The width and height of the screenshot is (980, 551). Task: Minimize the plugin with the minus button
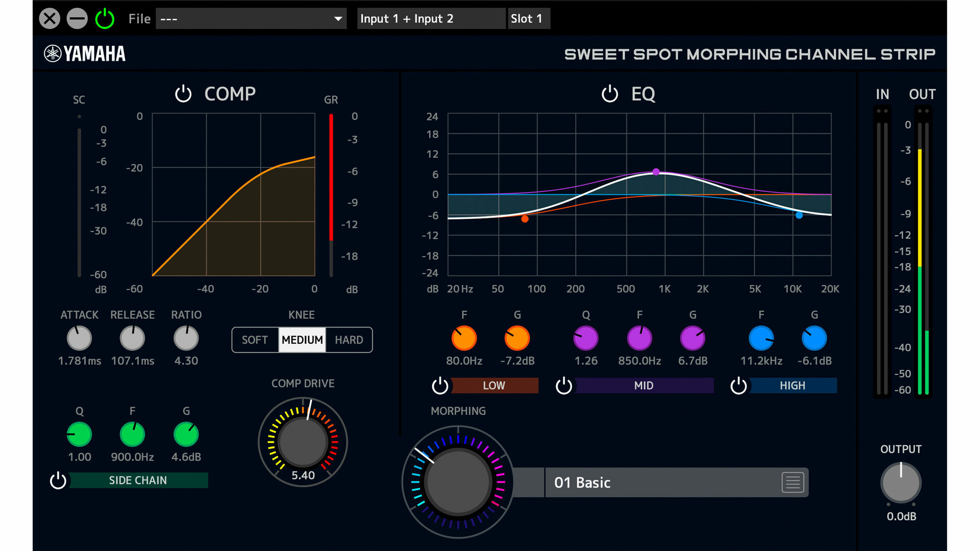77,19
